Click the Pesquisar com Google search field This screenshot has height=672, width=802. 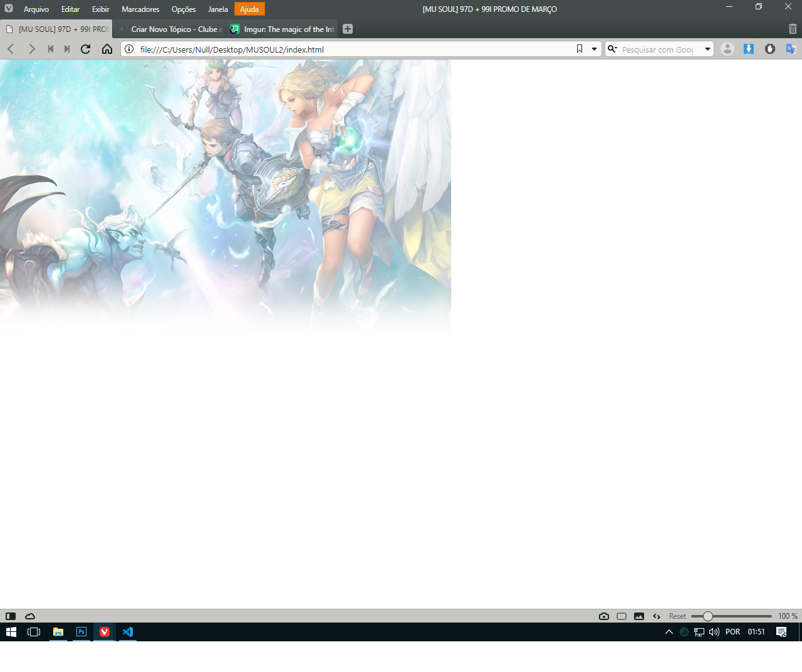[659, 49]
